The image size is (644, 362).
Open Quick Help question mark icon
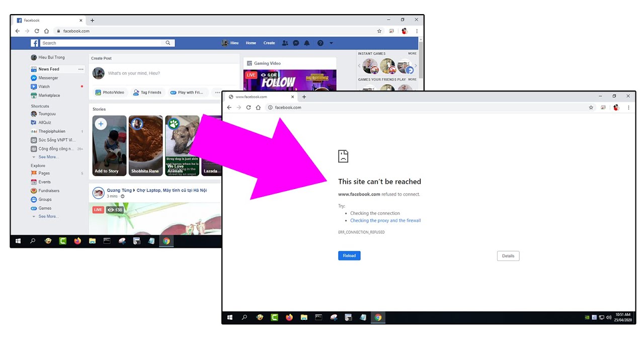(x=320, y=43)
